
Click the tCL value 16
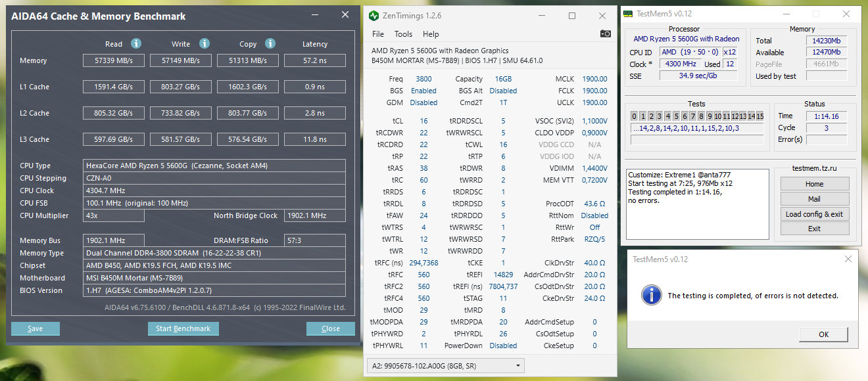[423, 121]
